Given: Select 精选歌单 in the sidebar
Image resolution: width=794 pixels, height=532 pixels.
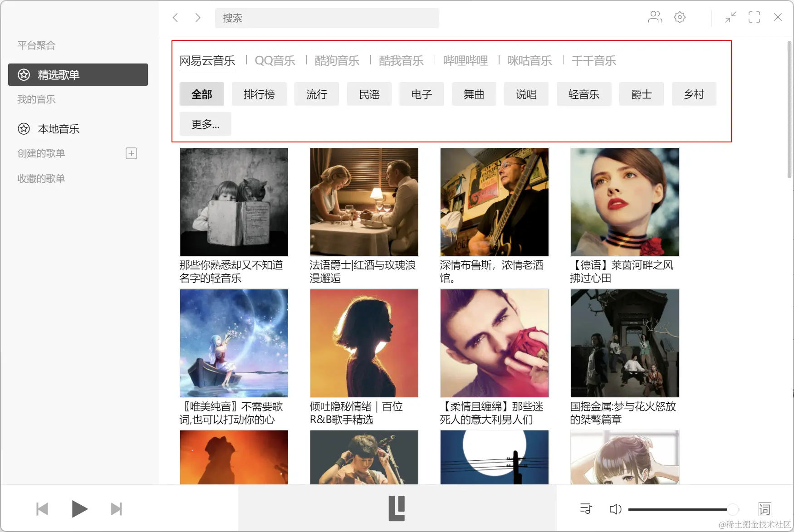Looking at the screenshot, I should pyautogui.click(x=78, y=74).
